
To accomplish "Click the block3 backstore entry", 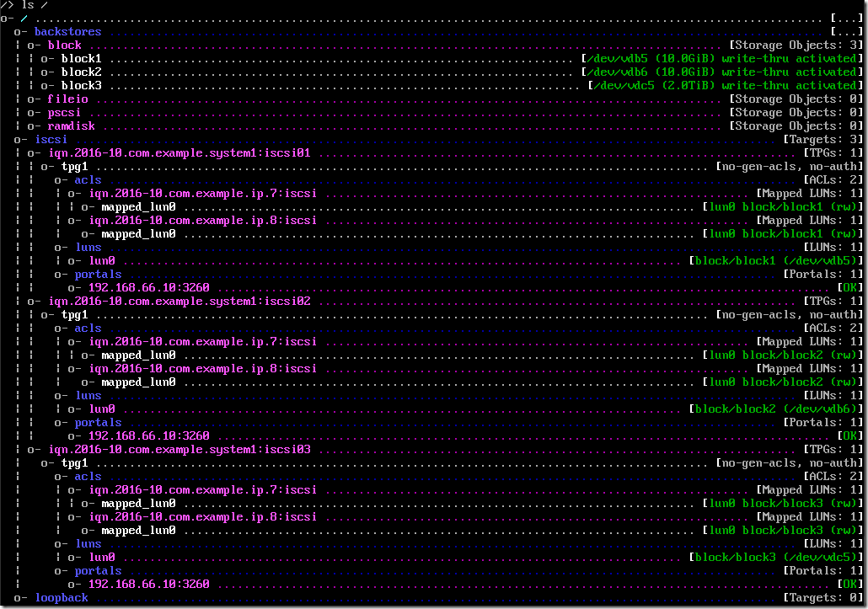I will click(82, 86).
